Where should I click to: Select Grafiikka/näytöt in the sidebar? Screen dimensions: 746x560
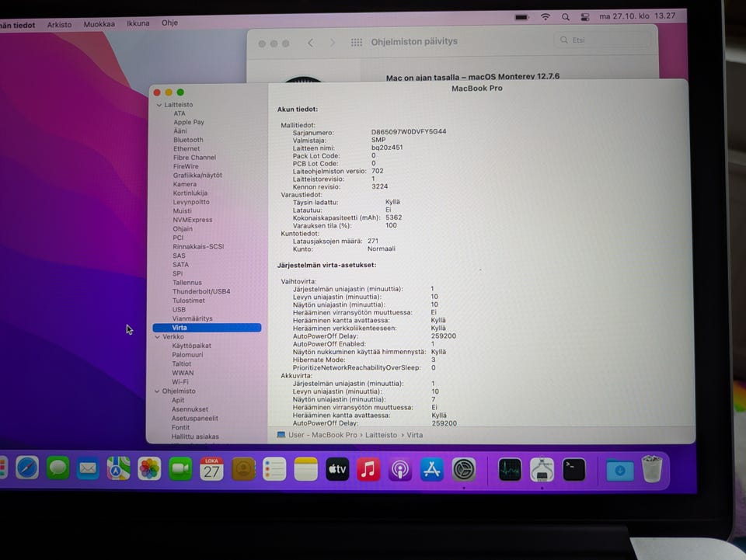pyautogui.click(x=197, y=176)
